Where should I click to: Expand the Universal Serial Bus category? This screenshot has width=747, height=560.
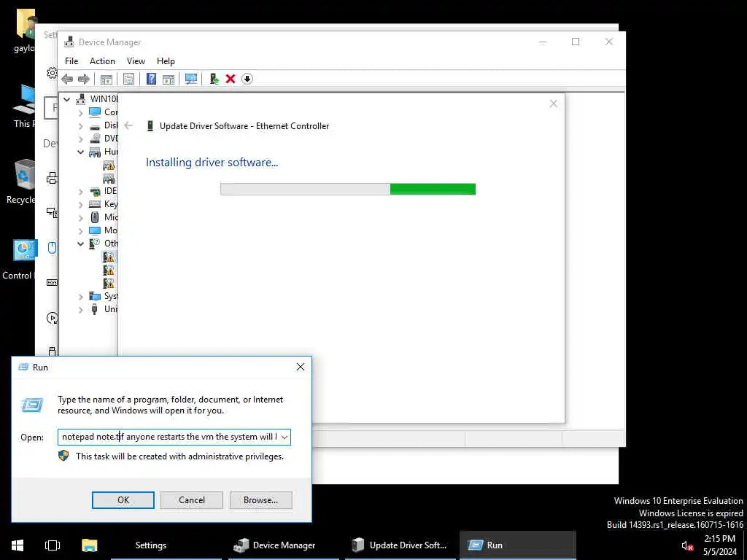80,309
